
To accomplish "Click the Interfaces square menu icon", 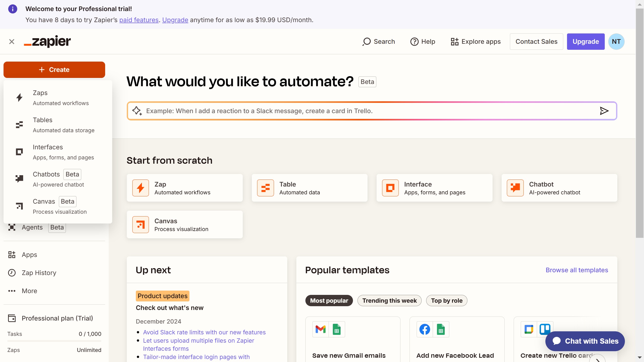I will (x=19, y=152).
